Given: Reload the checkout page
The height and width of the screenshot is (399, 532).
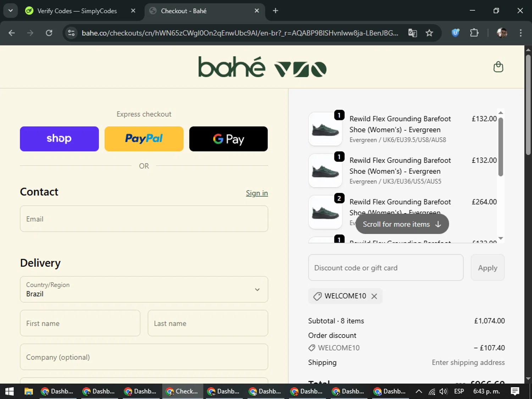Looking at the screenshot, I should [x=49, y=33].
